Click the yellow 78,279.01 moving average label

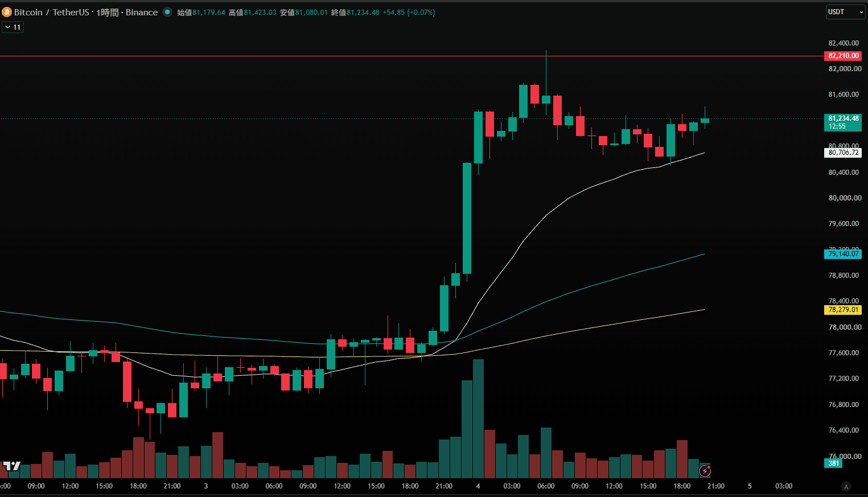click(843, 310)
